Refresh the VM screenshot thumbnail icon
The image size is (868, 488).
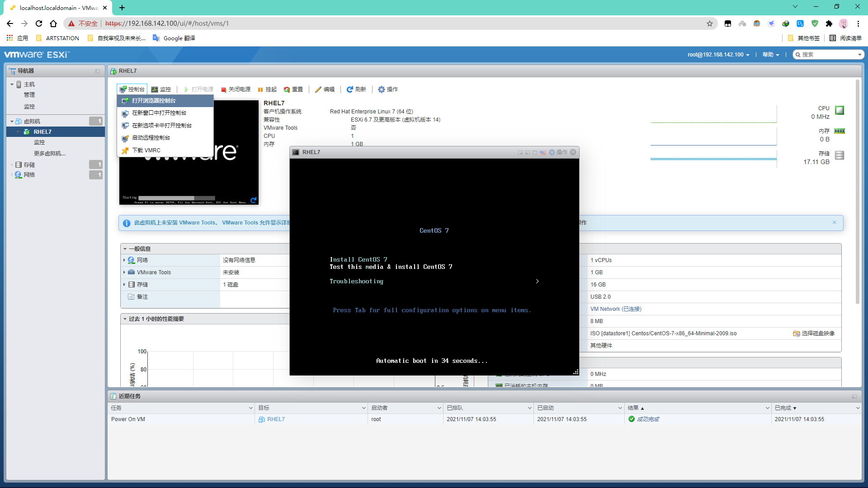point(254,200)
